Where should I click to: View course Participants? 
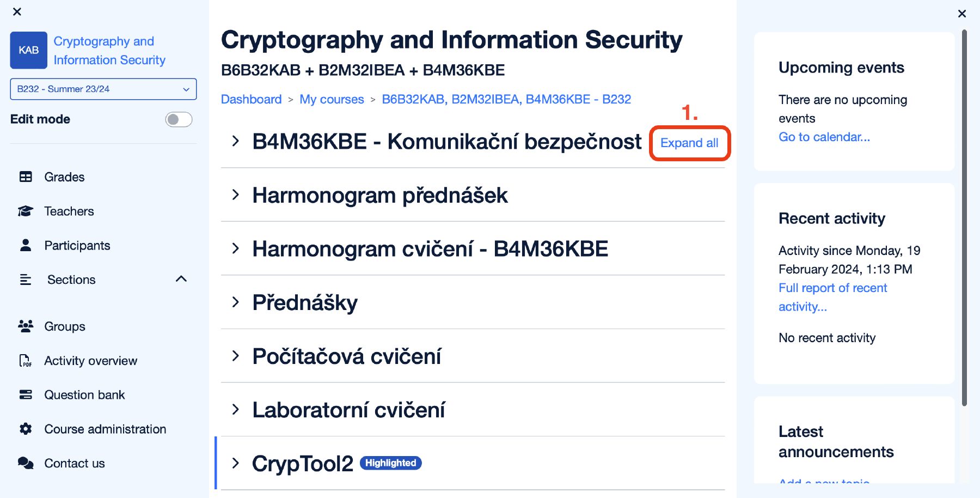(77, 246)
